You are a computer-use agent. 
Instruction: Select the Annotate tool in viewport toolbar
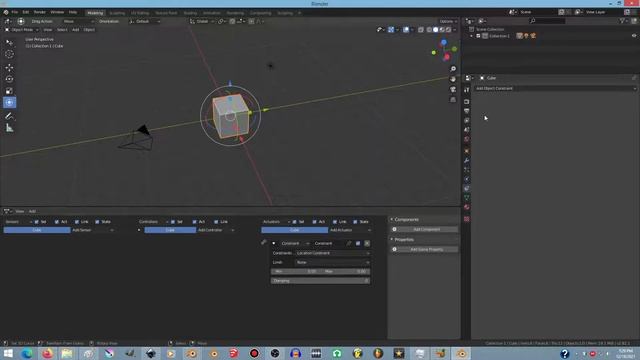[9, 116]
